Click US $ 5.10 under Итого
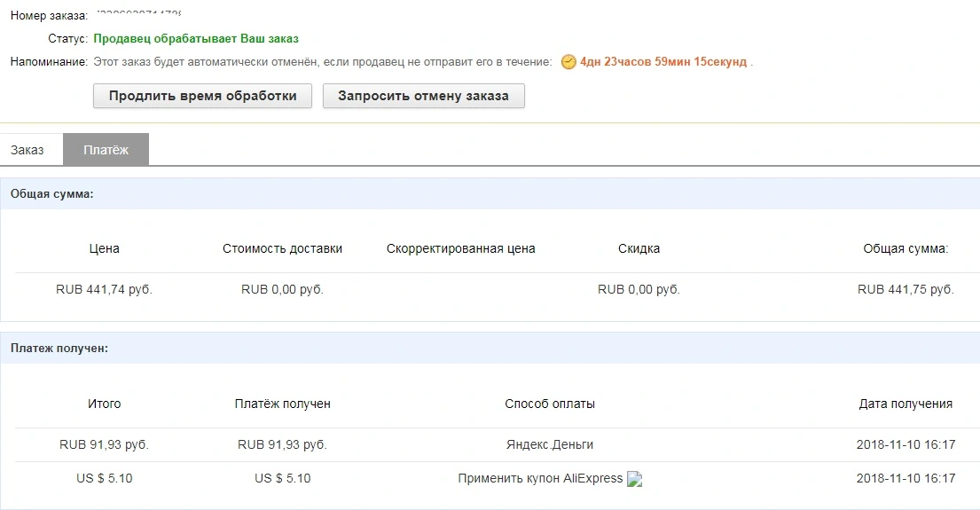980x510 pixels. click(x=105, y=479)
